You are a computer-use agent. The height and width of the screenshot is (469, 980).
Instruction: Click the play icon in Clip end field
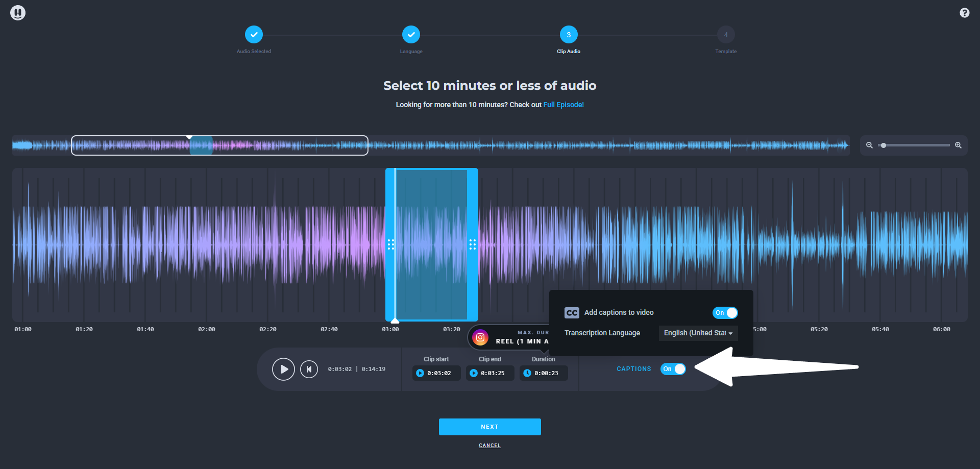(x=474, y=373)
